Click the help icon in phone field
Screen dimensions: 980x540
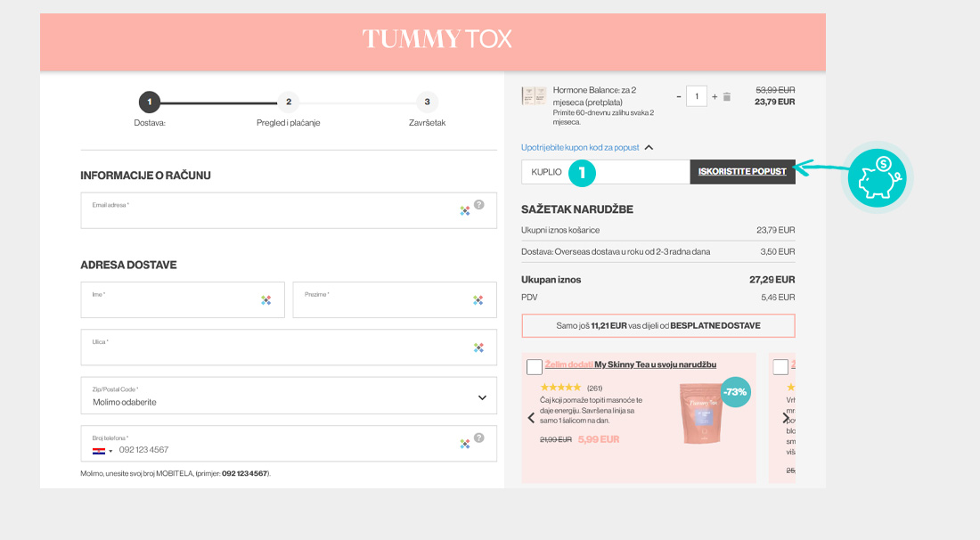tap(478, 438)
